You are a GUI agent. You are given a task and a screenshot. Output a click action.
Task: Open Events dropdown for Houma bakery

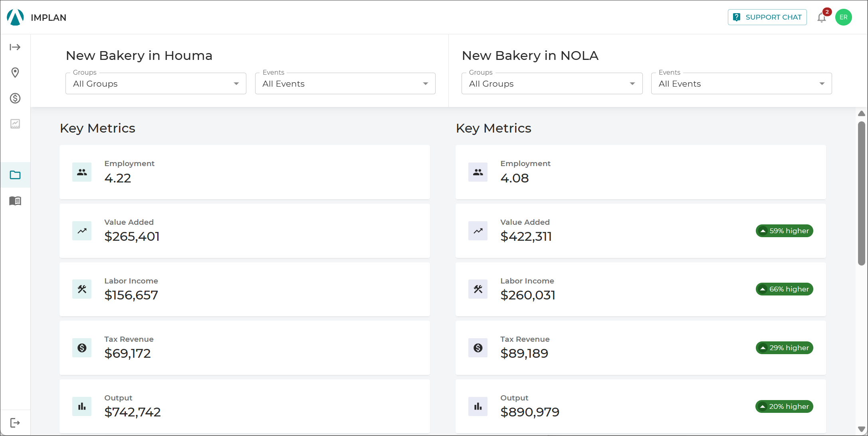click(x=345, y=83)
